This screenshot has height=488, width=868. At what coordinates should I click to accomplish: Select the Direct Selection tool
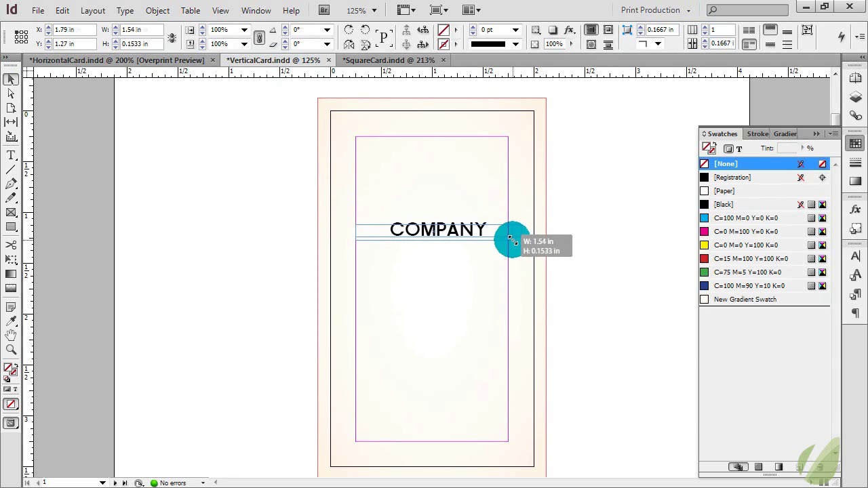(x=11, y=93)
